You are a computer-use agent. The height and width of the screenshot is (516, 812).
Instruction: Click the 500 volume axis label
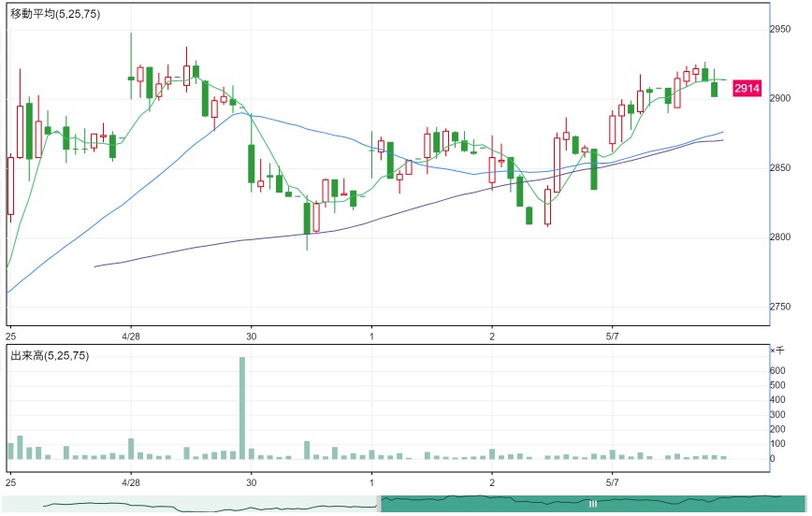(x=777, y=385)
